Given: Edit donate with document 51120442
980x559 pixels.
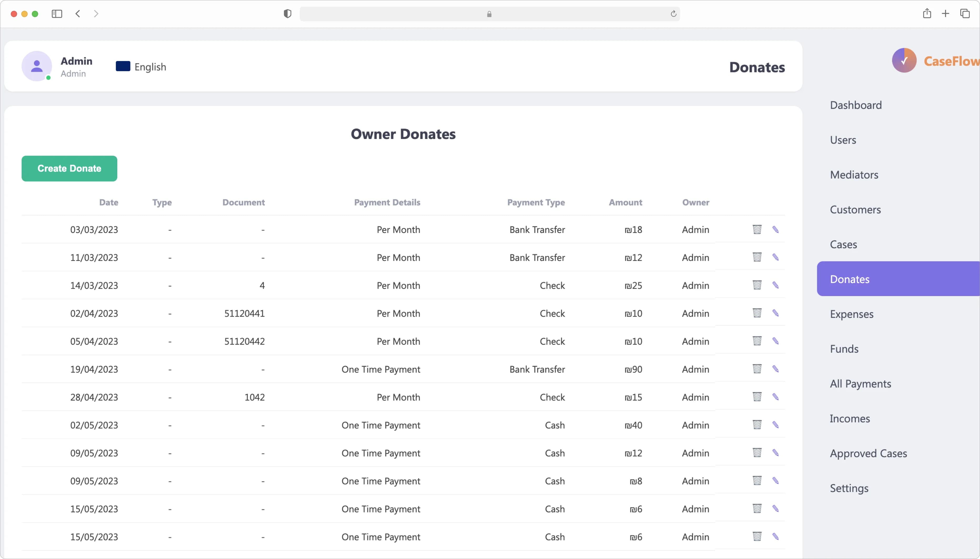Looking at the screenshot, I should click(775, 341).
